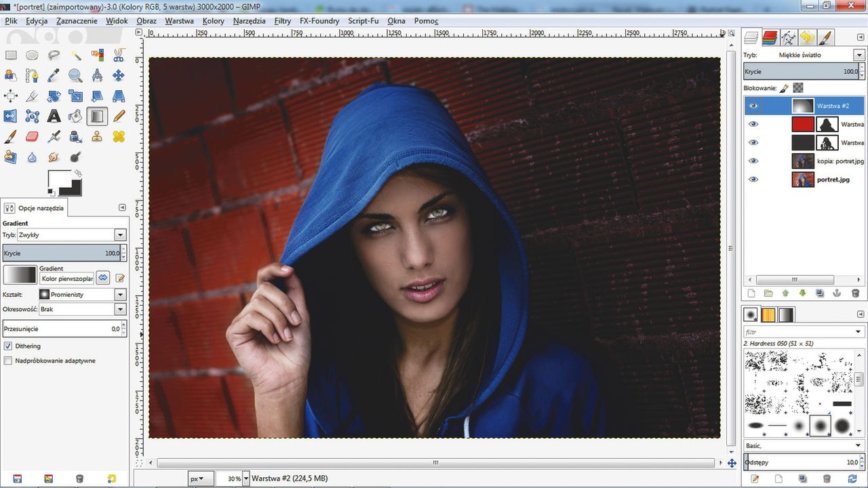Select the Color Picker eyedropper tool
This screenshot has width=868, height=488.
click(54, 75)
